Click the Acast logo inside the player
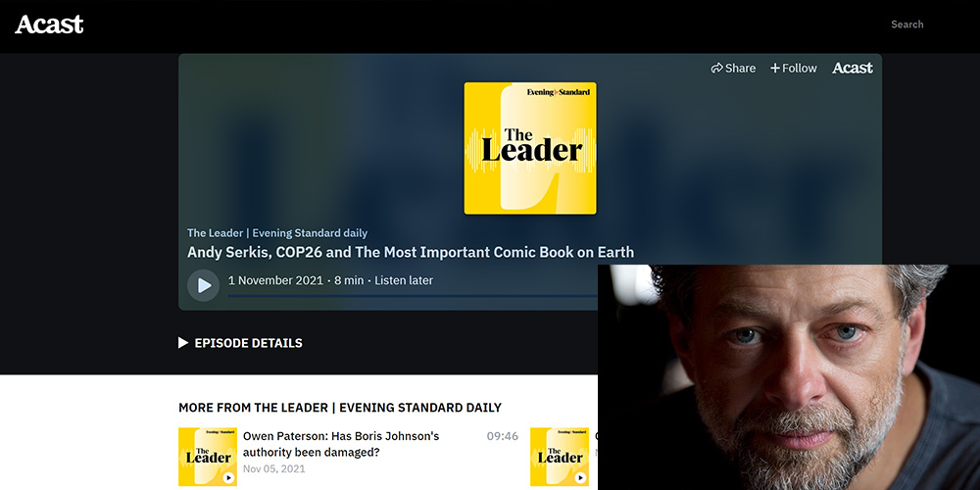The width and height of the screenshot is (980, 490). pos(852,69)
